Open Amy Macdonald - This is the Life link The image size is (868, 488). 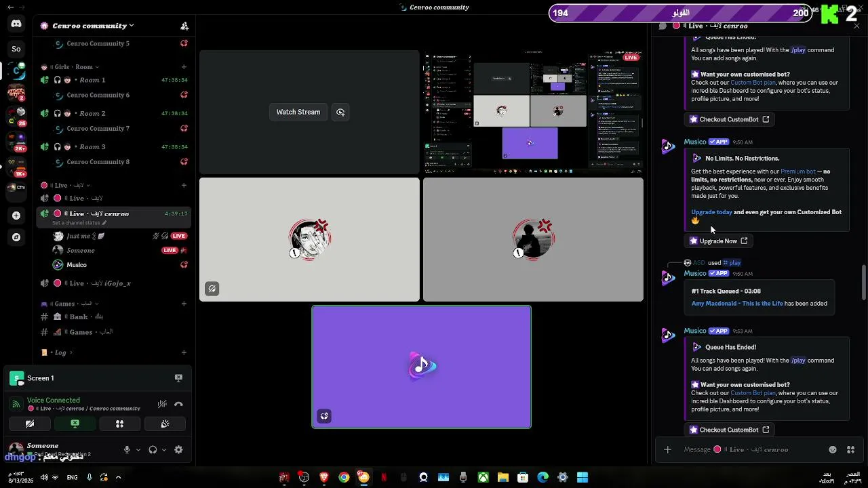click(737, 304)
